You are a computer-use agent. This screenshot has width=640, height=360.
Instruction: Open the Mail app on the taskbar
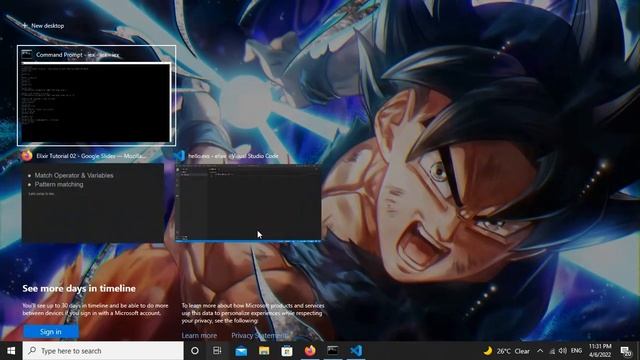click(x=241, y=351)
